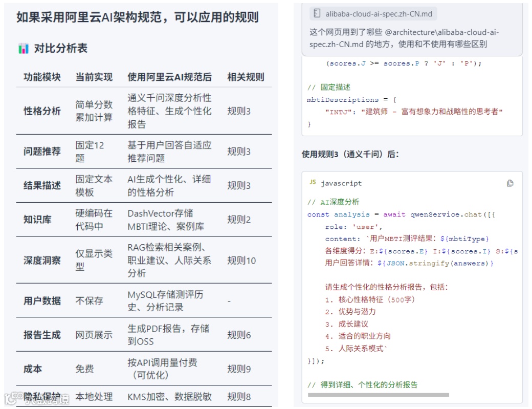The image size is (532, 409).
Task: Click the 对比分析表 heading
Action: click(61, 48)
